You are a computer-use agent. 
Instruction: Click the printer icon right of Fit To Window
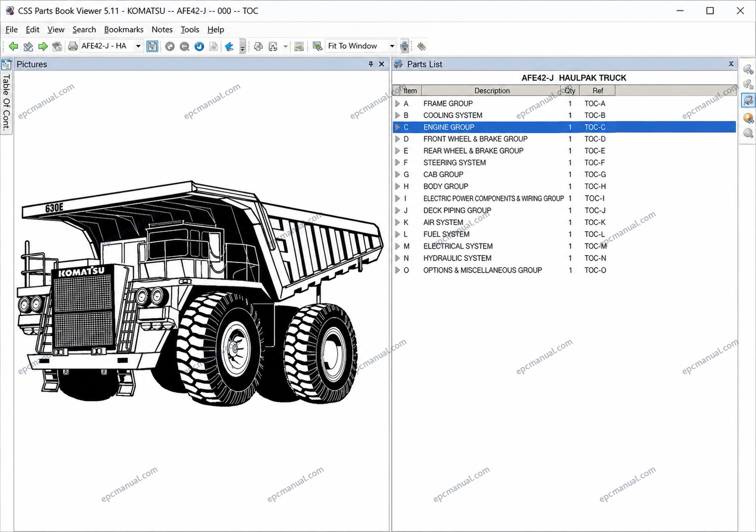point(404,46)
